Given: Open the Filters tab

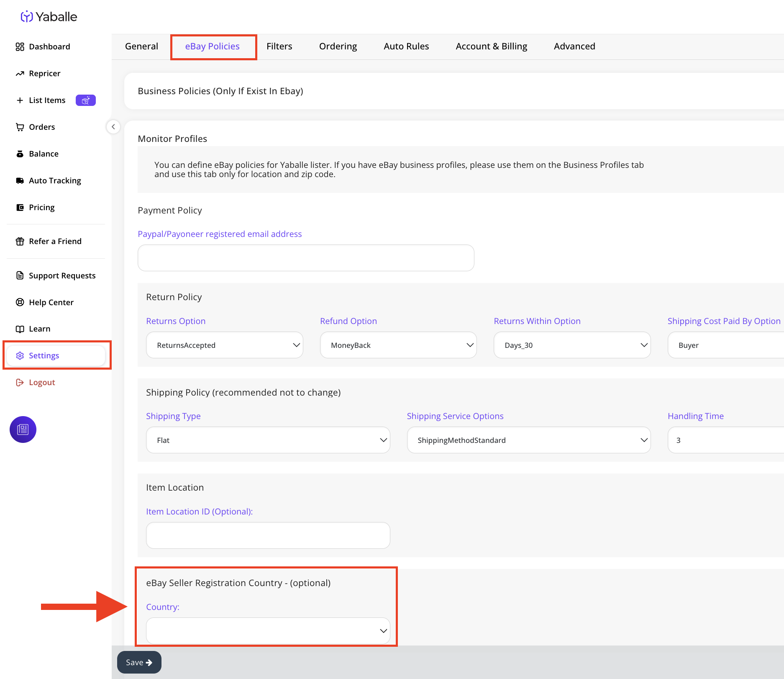Looking at the screenshot, I should tap(279, 46).
